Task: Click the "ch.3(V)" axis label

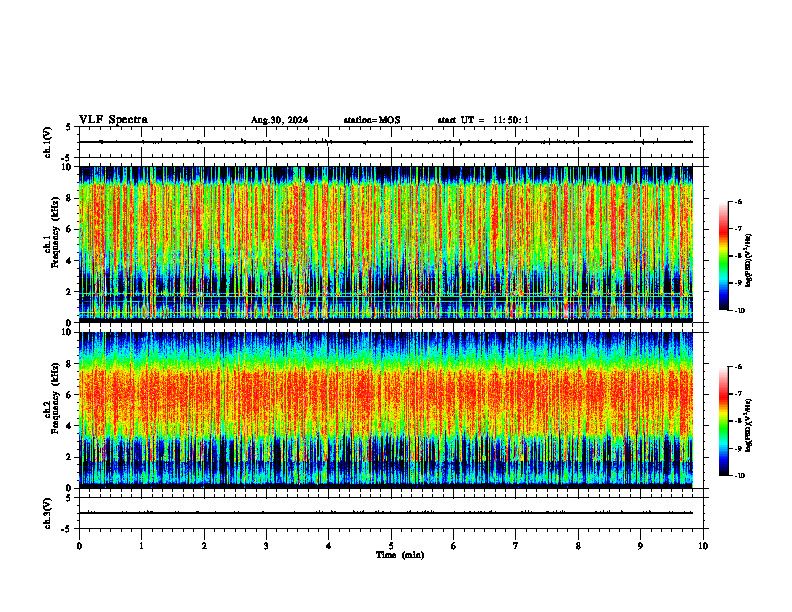Action: [48, 513]
